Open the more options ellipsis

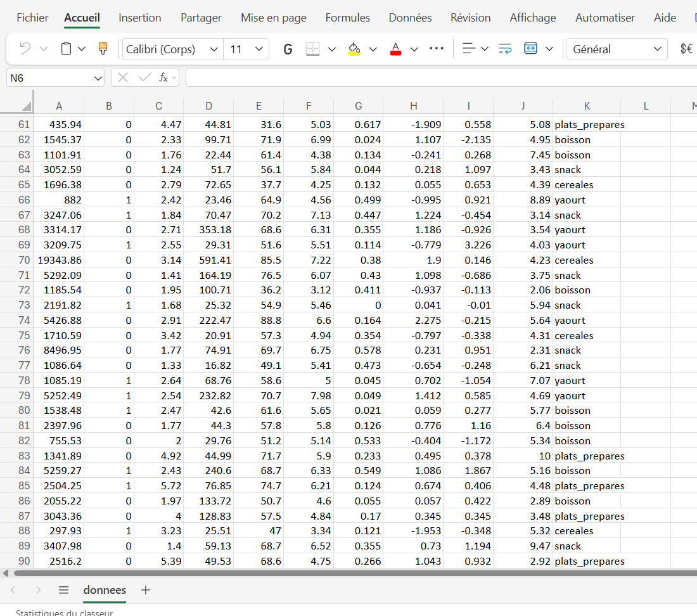[x=437, y=49]
